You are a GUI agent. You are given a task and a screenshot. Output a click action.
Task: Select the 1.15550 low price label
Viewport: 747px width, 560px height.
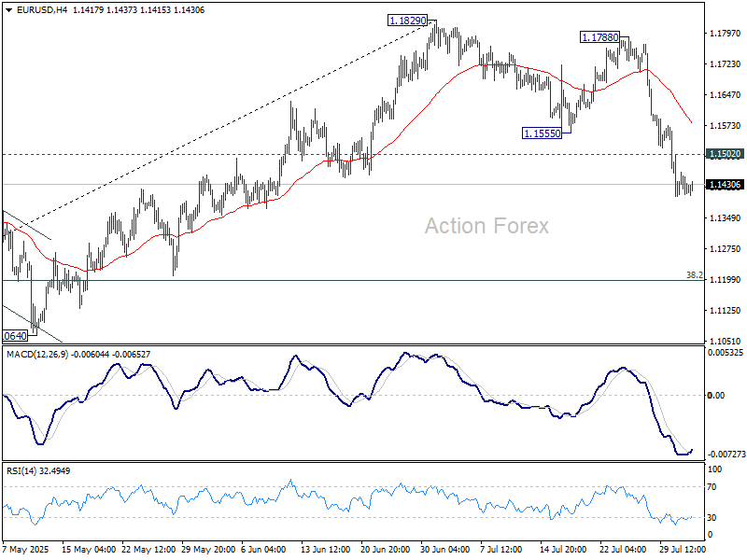click(543, 133)
